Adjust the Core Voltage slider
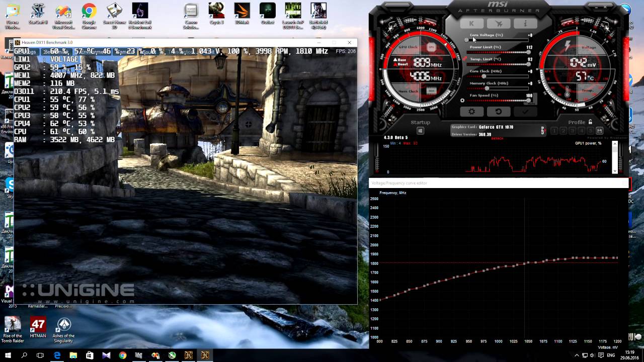 (x=498, y=40)
